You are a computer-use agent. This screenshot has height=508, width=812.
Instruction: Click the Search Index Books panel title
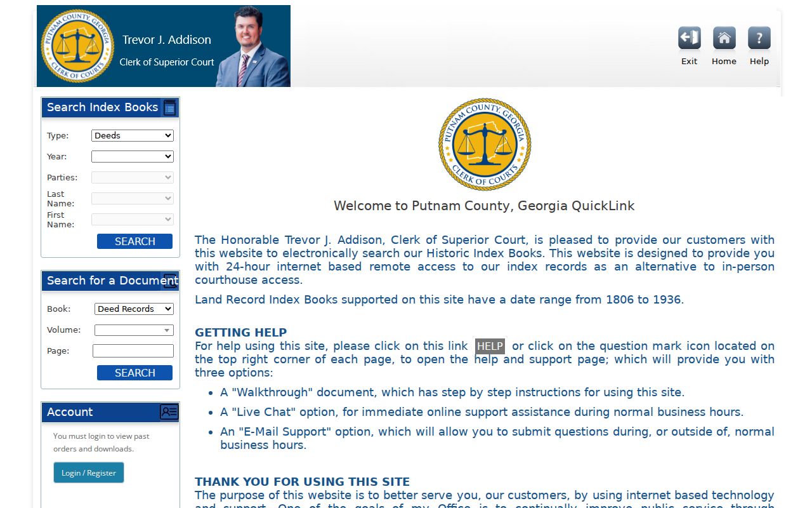pos(102,107)
